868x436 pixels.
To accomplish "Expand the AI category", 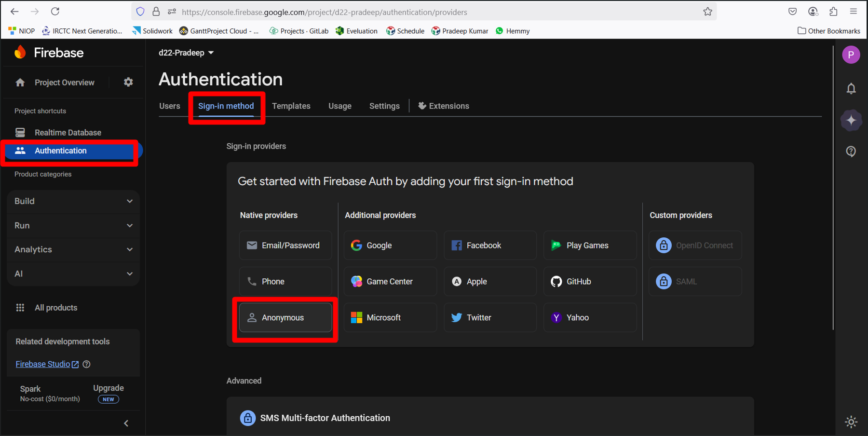I will pyautogui.click(x=73, y=273).
